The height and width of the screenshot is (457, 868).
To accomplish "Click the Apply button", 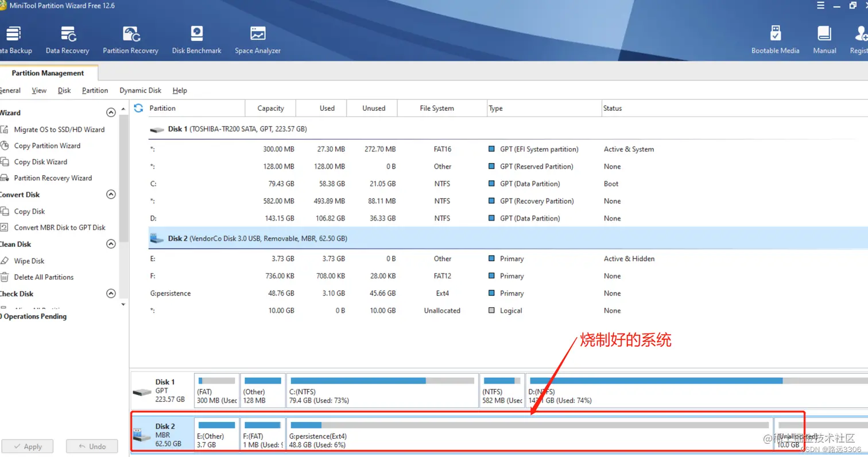I will [x=27, y=446].
